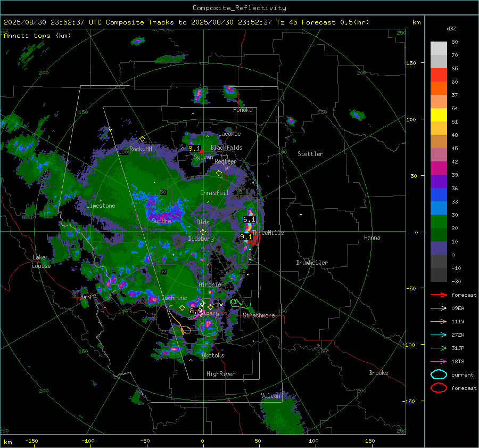This screenshot has height=448, width=479.
Task: Click the Lacombe city label
Action: coord(229,134)
